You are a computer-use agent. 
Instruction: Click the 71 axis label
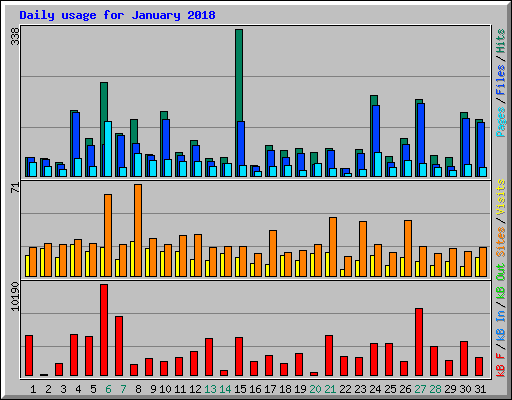point(16,188)
